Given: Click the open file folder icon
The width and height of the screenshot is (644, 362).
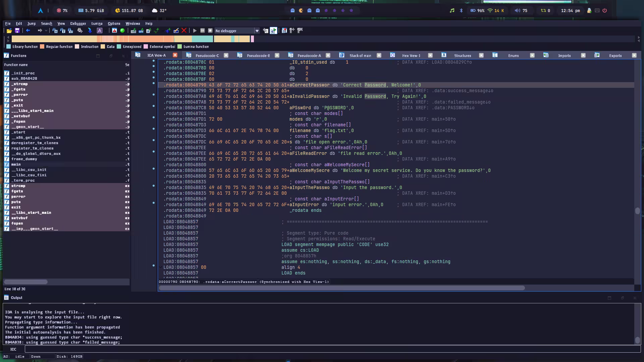Looking at the screenshot, I should (x=9, y=31).
